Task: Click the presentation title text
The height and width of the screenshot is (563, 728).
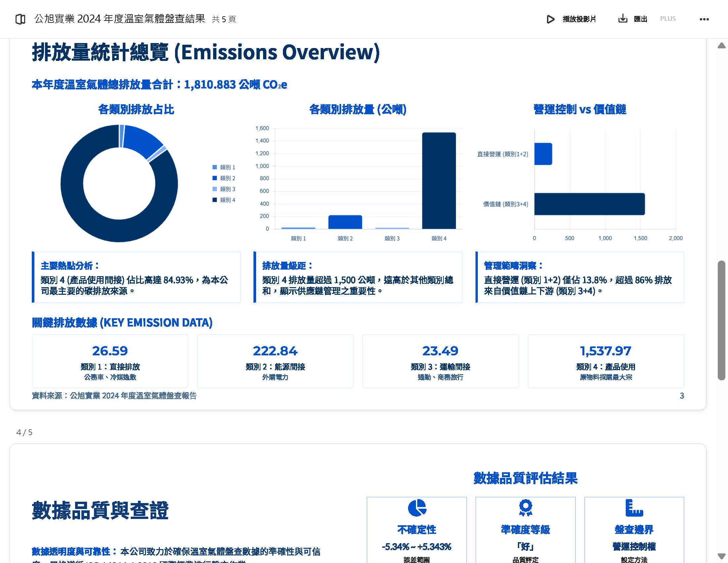Action: [x=120, y=19]
